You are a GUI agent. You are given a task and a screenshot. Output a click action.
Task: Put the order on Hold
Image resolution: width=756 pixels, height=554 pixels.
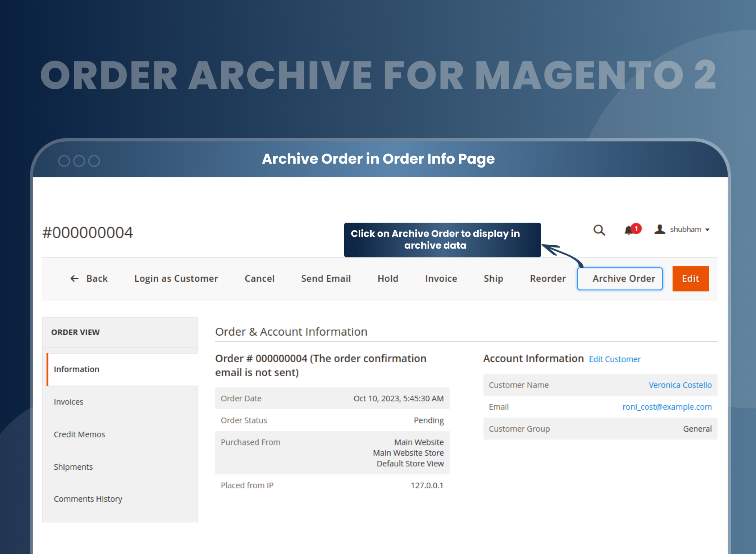tap(388, 279)
